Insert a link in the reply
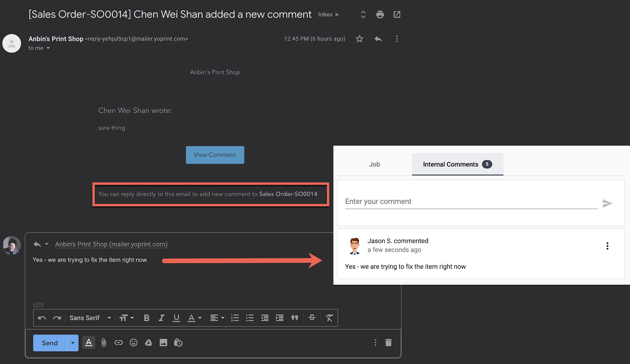 119,343
